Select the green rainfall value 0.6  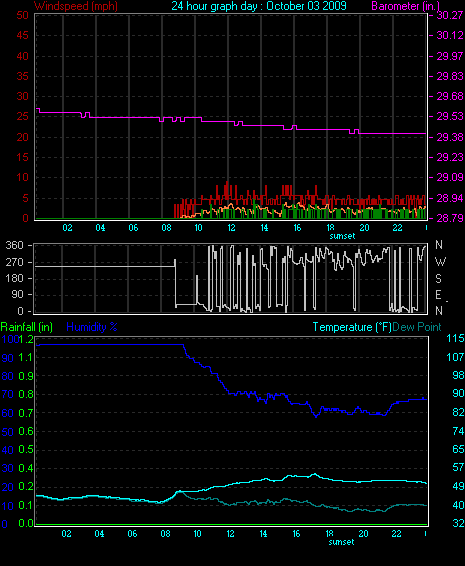26,431
